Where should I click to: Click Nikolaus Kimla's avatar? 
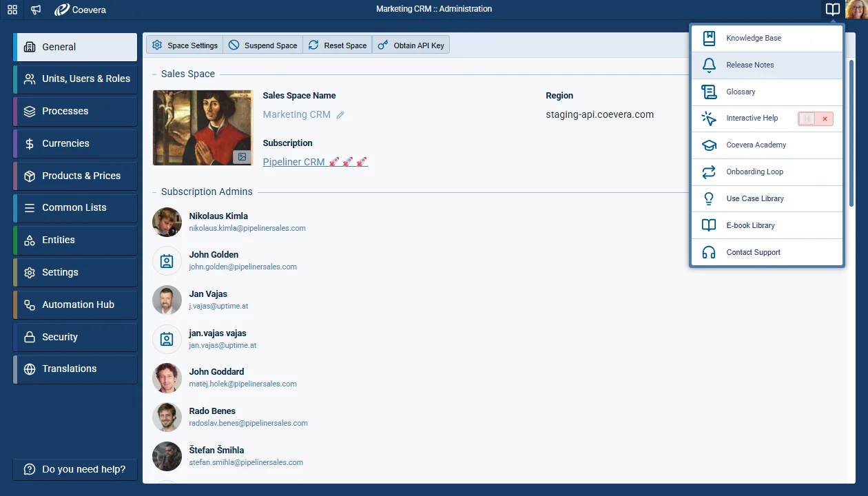coord(167,222)
